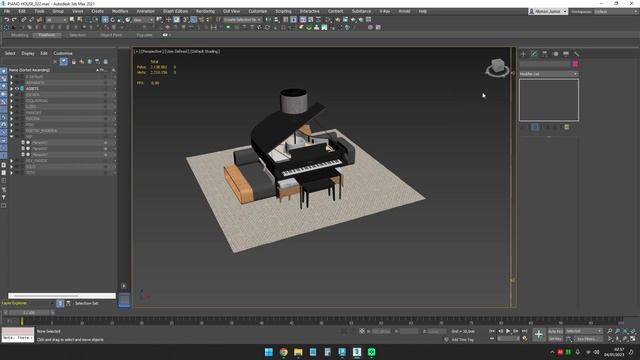640x360 pixels.
Task: Open Google Chrome from the taskbar
Action: 284,352
